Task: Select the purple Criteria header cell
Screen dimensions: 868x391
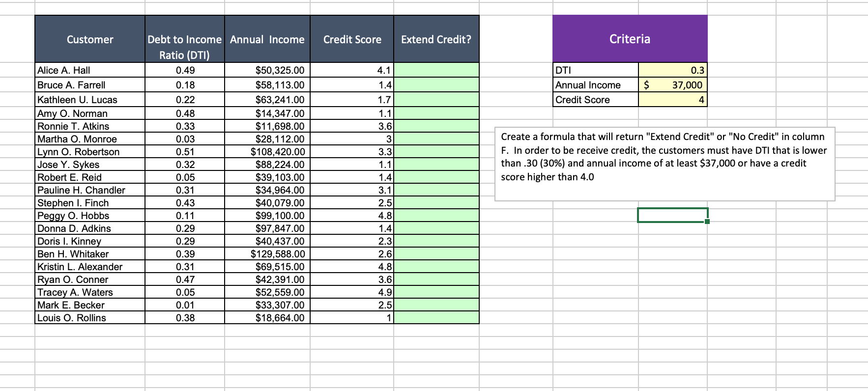Action: click(630, 38)
